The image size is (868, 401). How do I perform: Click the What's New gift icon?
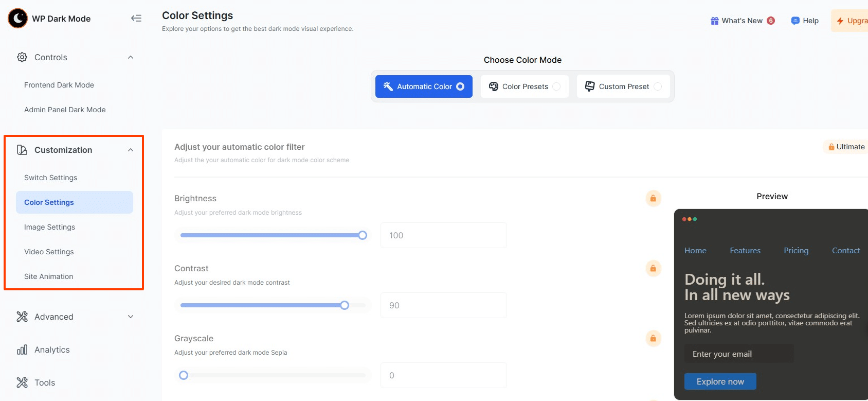(714, 21)
